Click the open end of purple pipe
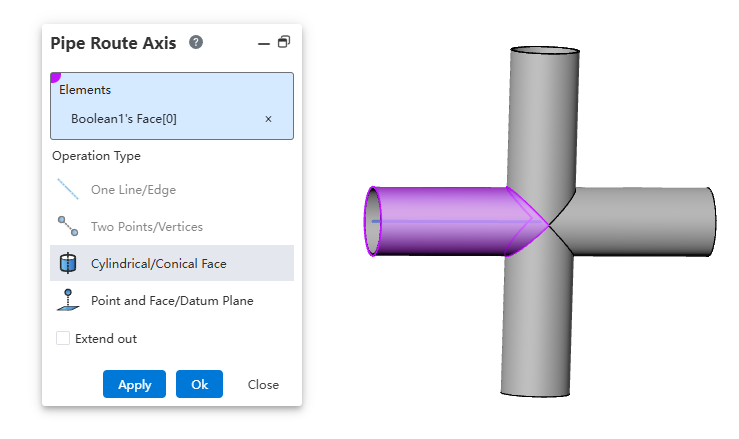 coord(371,221)
